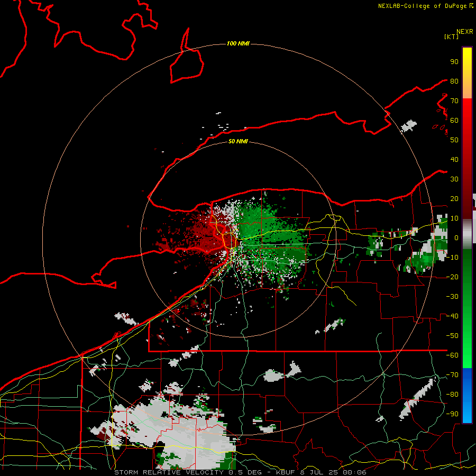Click the [KT] units label above color scale
476x476 pixels.
coord(452,36)
